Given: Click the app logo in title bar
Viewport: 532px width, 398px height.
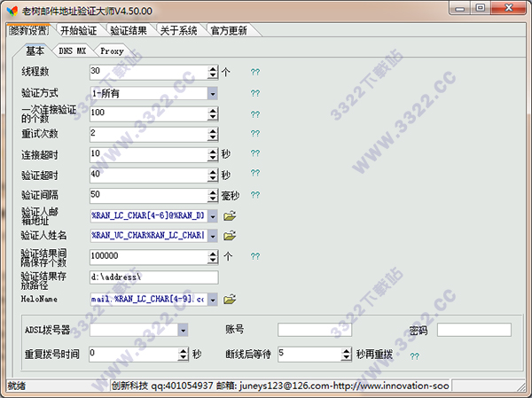Looking at the screenshot, I should tap(12, 11).
